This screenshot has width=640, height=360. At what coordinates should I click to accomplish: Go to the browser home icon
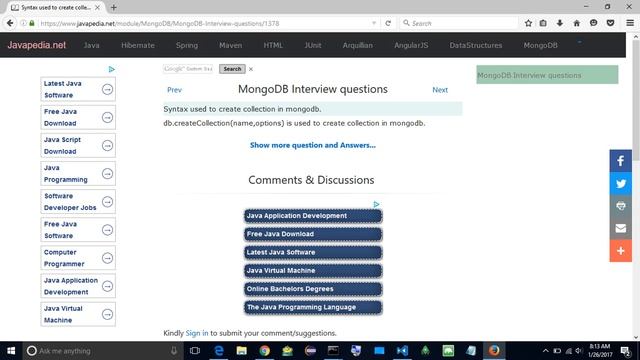576,23
